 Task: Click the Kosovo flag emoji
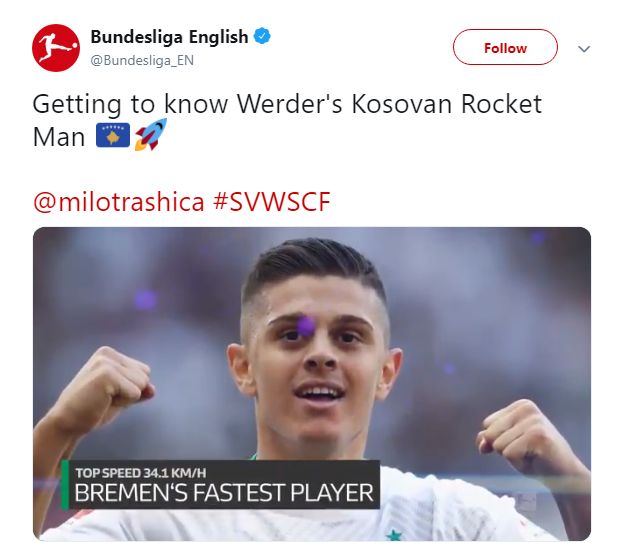113,135
